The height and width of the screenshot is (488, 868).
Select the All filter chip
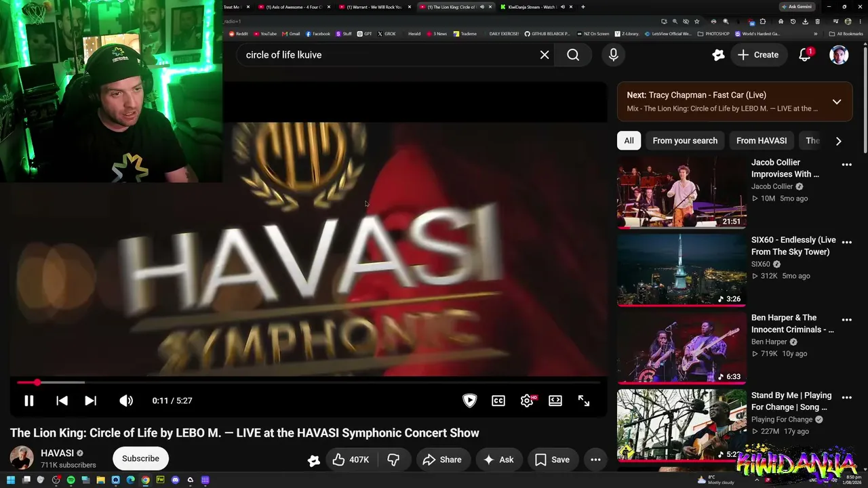[629, 140]
